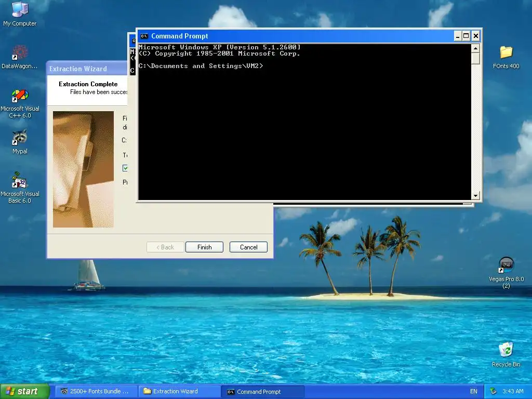The width and height of the screenshot is (532, 399).
Task: Click the C:\Documents and Settings\VM2> prompt line
Action: (x=201, y=66)
